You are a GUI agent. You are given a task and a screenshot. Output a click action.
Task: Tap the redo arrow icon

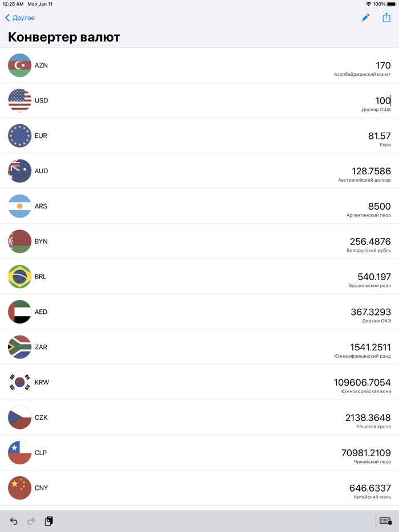click(31, 521)
